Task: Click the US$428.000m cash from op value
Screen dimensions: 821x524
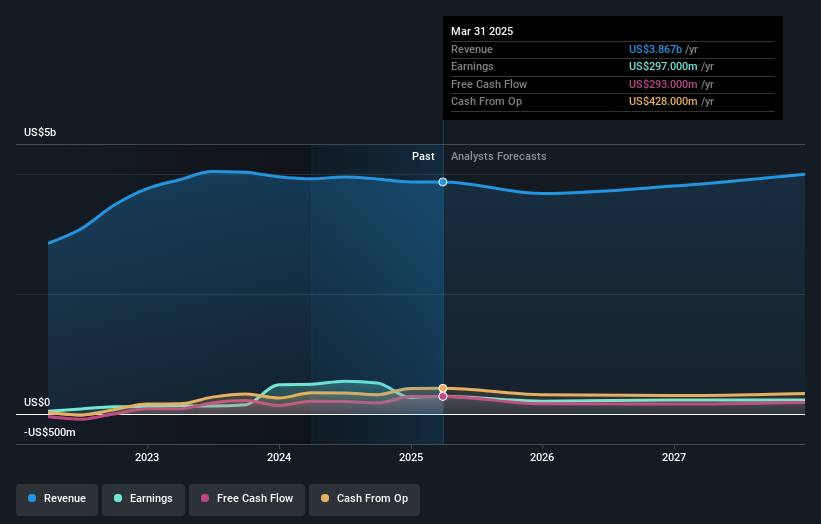Action: point(663,102)
